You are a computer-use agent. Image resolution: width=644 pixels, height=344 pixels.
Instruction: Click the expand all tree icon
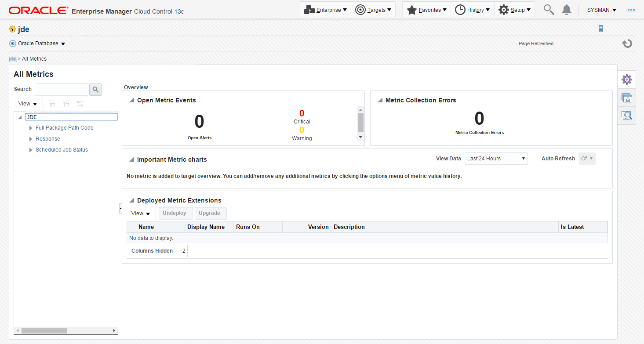[52, 104]
